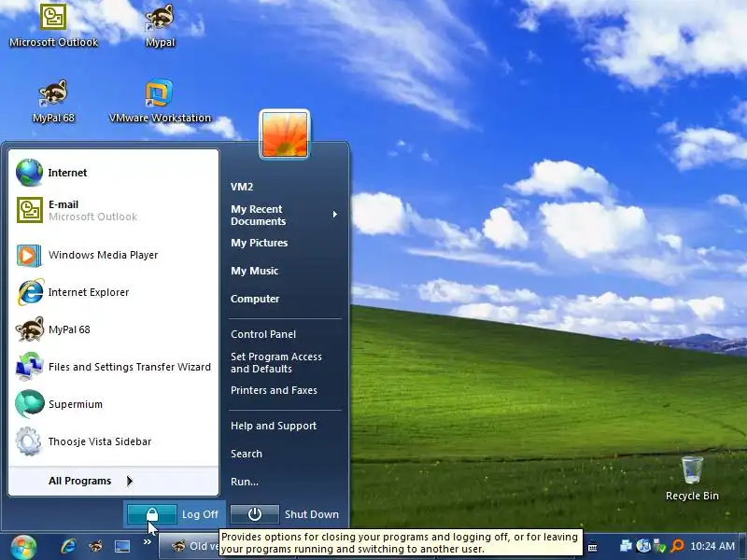Expand the Quick Launch overflow chevron
This screenshot has height=560, width=747.
pos(147,541)
